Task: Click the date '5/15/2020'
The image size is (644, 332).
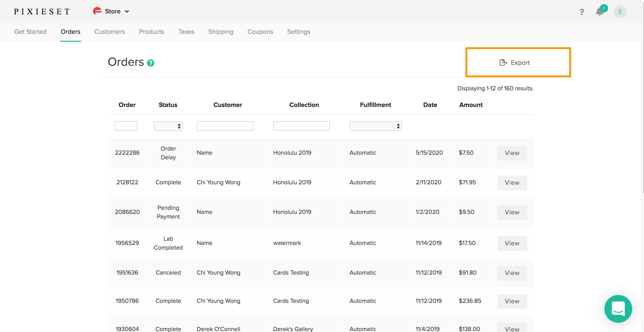Action: [429, 153]
